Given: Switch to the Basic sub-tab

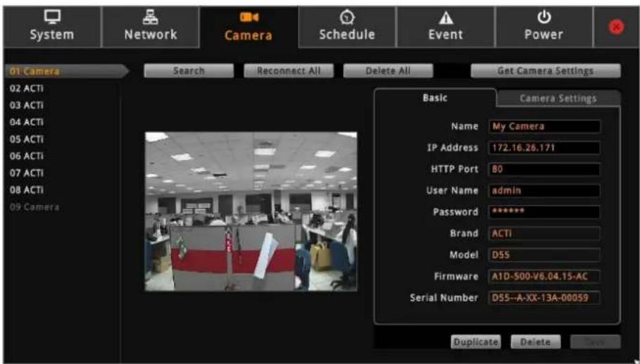Looking at the screenshot, I should tap(435, 98).
